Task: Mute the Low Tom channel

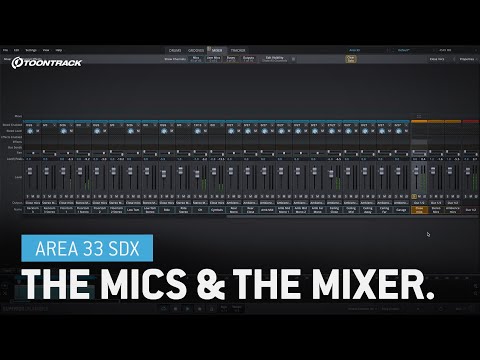Action: [x=133, y=196]
